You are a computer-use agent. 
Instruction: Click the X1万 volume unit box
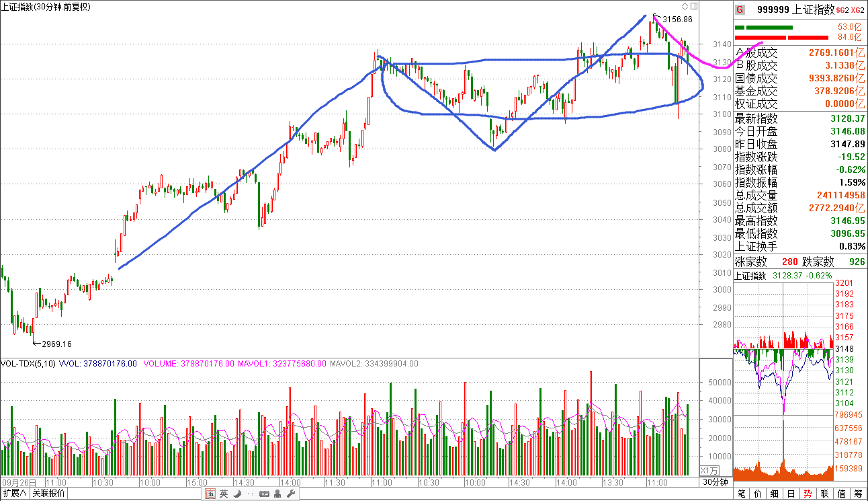[709, 470]
